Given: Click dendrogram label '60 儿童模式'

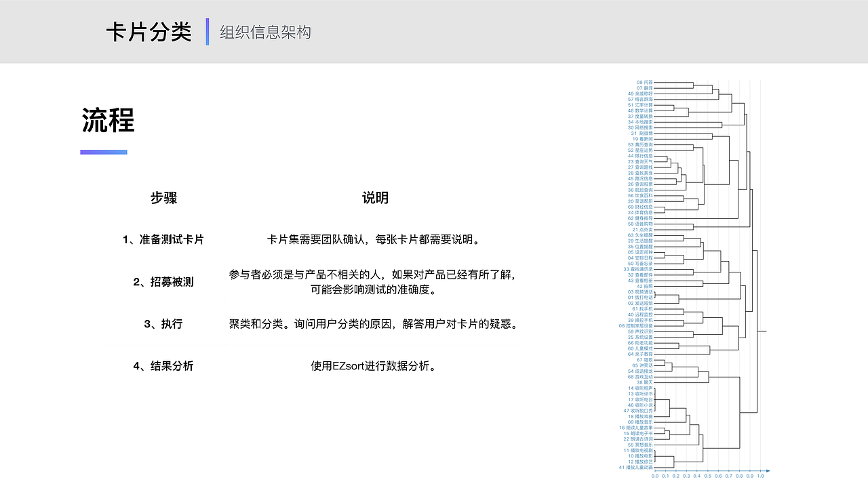Looking at the screenshot, I should tap(641, 348).
